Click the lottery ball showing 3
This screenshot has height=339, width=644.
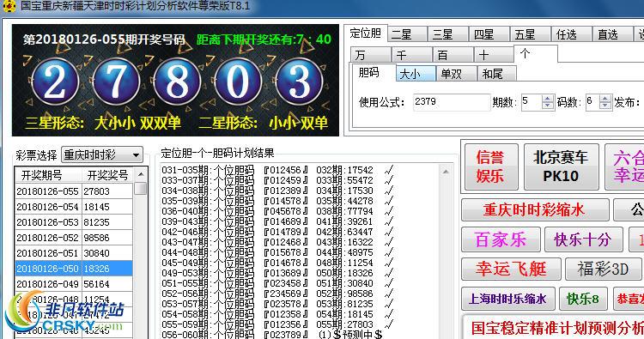coord(299,82)
